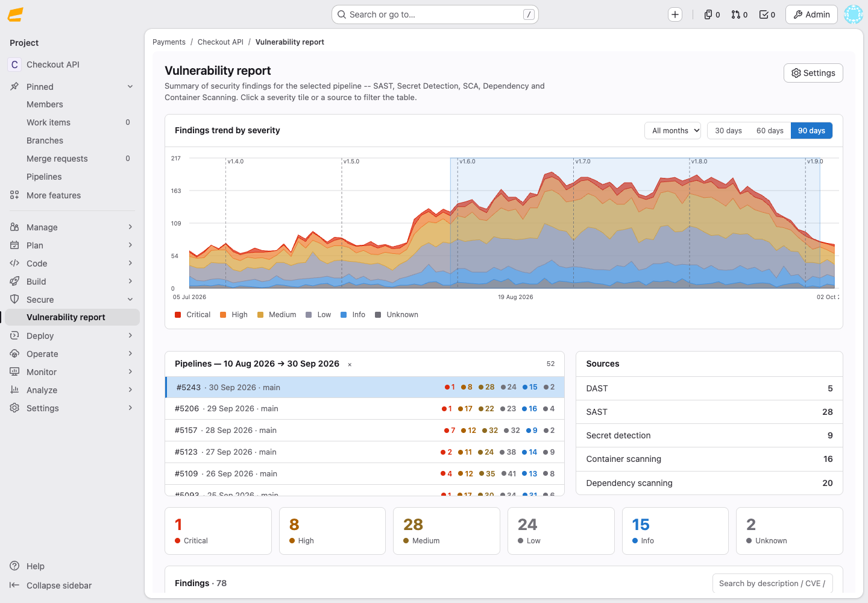The height and width of the screenshot is (603, 868).
Task: Click the Analyze chart icon
Action: click(14, 390)
